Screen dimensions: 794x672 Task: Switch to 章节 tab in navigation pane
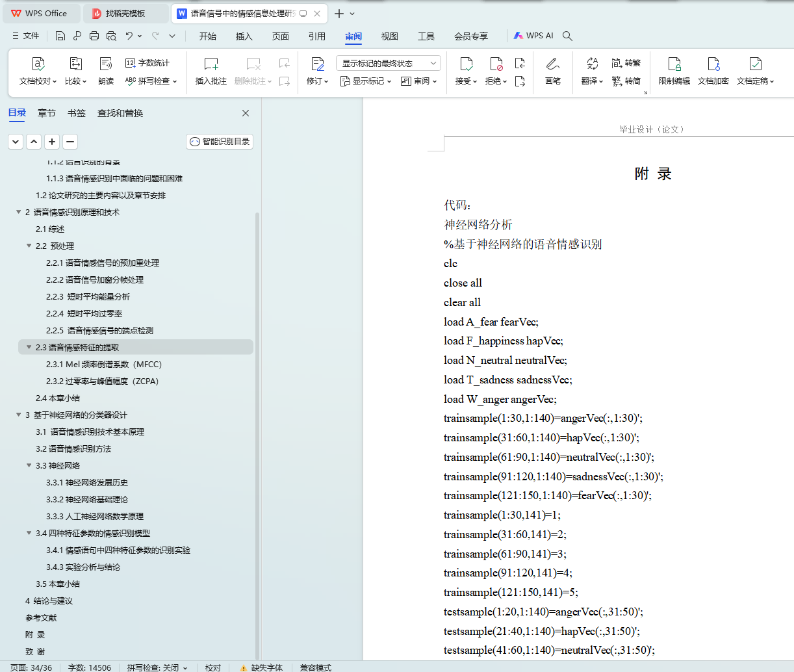point(47,113)
